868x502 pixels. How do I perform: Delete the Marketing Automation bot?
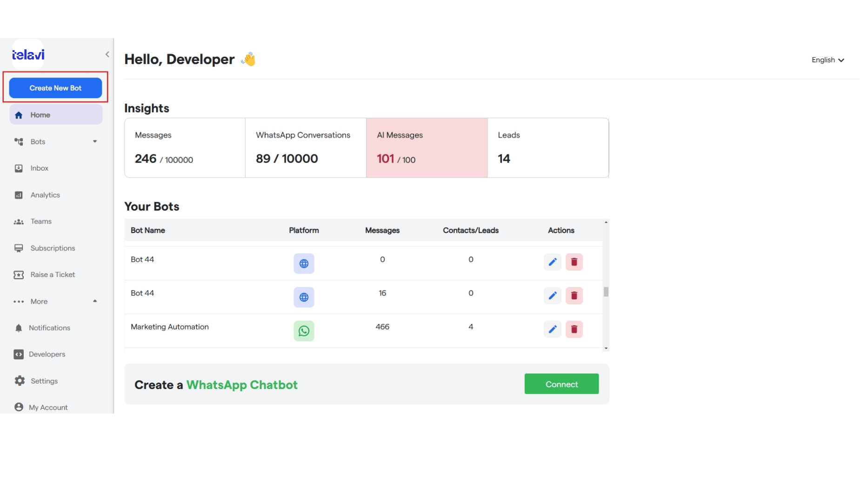coord(574,330)
